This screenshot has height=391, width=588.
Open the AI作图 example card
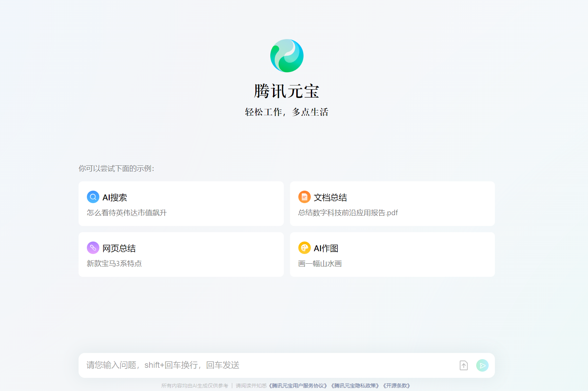392,254
